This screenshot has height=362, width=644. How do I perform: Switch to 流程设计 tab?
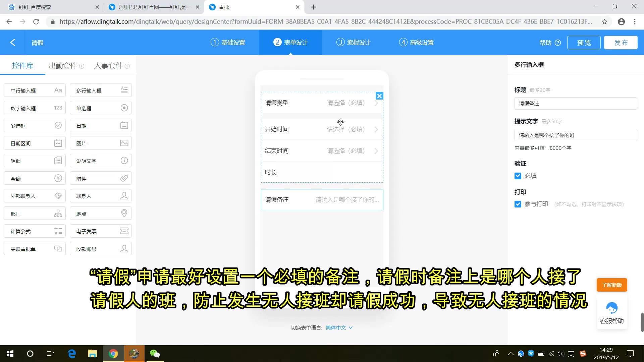coord(354,42)
